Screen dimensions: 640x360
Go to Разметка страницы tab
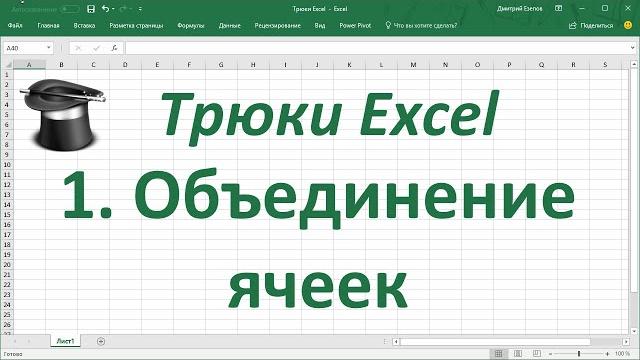pyautogui.click(x=136, y=25)
